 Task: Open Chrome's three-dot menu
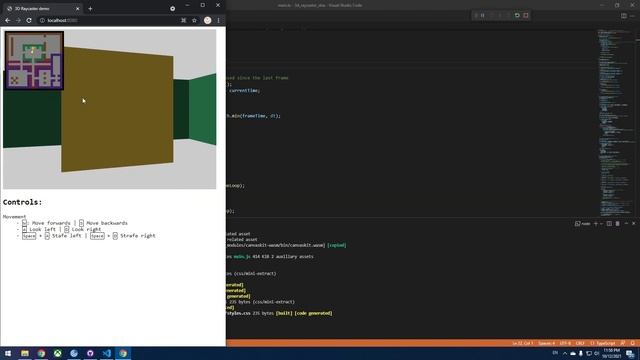coord(218,20)
